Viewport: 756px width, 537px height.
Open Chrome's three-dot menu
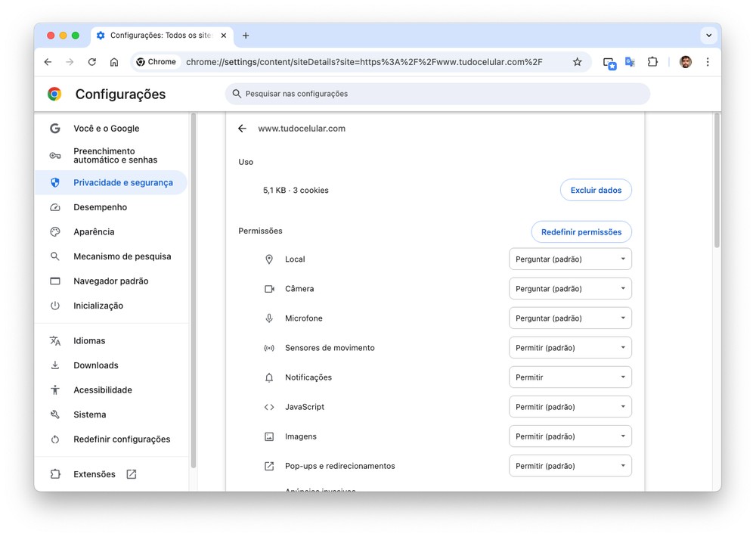click(x=708, y=62)
